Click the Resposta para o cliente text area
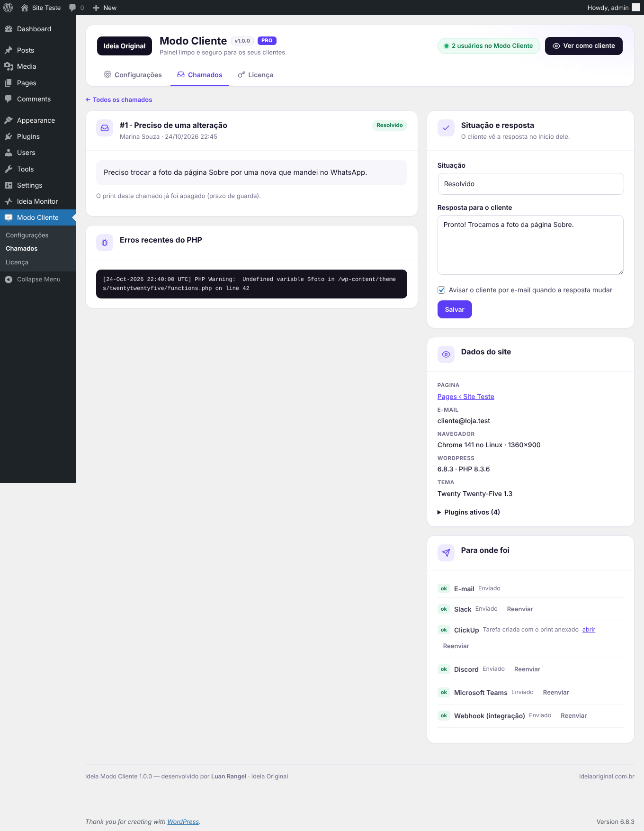644x831 pixels. [530, 245]
